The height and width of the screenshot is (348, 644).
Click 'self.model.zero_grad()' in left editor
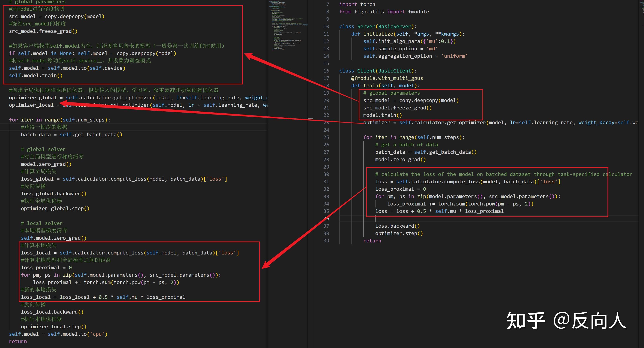(x=53, y=238)
